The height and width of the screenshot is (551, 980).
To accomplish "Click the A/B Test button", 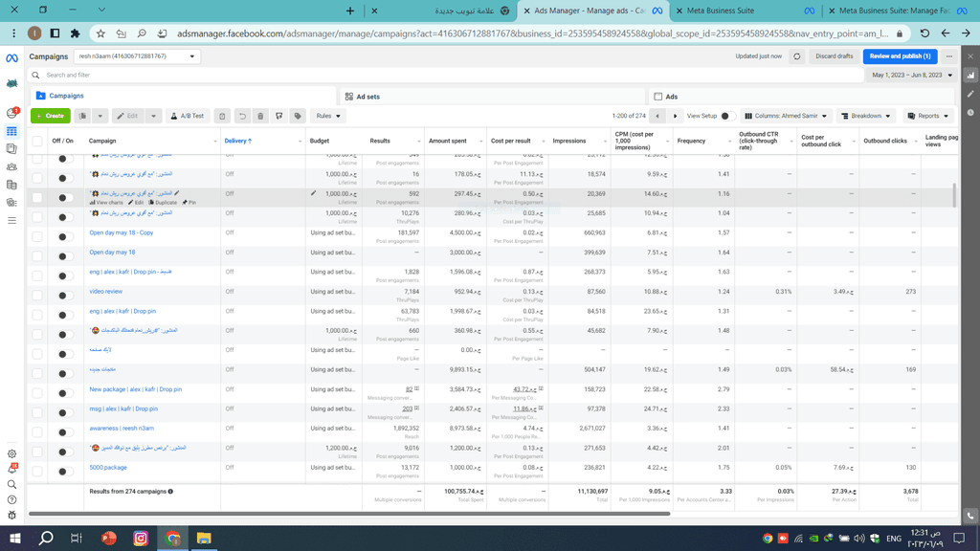I will (x=188, y=116).
